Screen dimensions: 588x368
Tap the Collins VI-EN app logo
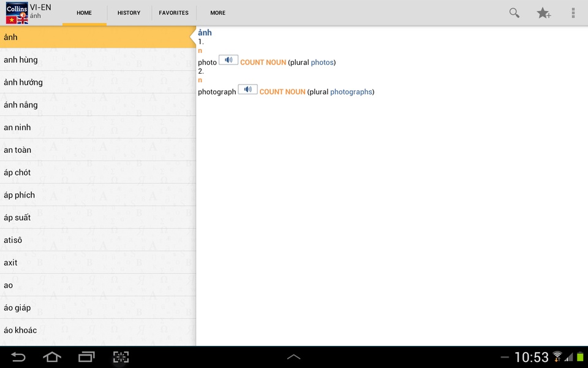pyautogui.click(x=17, y=13)
